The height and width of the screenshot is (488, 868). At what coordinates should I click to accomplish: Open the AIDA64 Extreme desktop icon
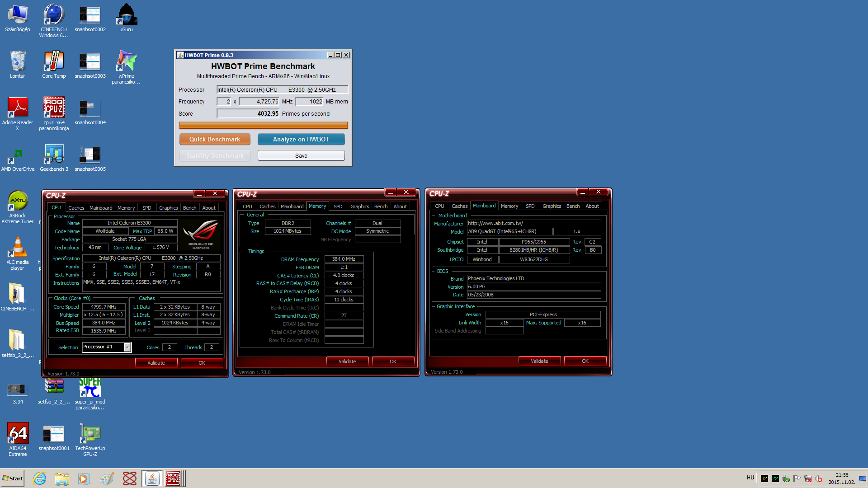(18, 439)
